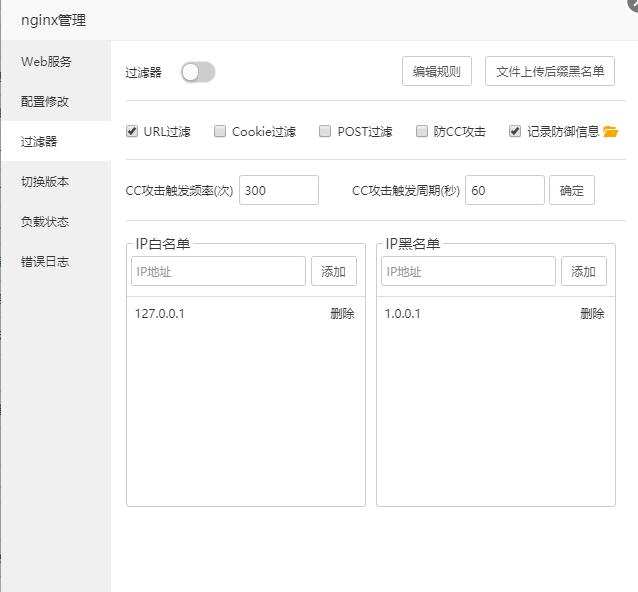638x592 pixels.
Task: Open 文件上传后缀黑名单 settings
Action: [x=550, y=71]
